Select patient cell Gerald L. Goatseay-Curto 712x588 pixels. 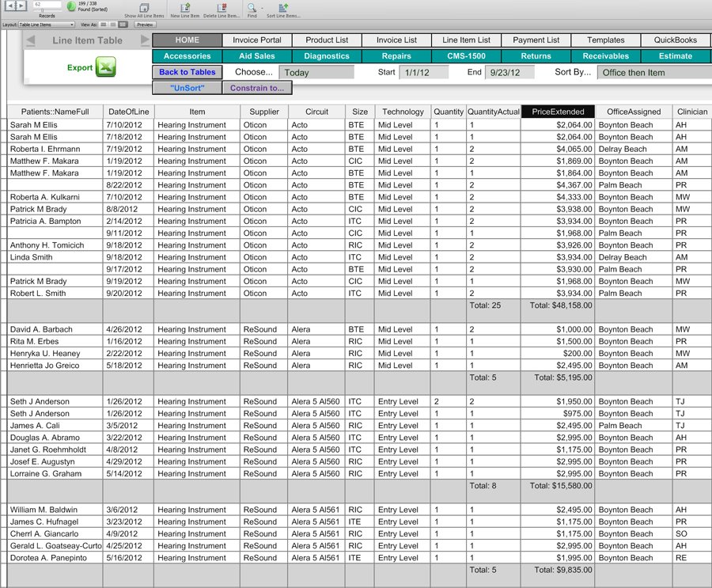[x=55, y=546]
